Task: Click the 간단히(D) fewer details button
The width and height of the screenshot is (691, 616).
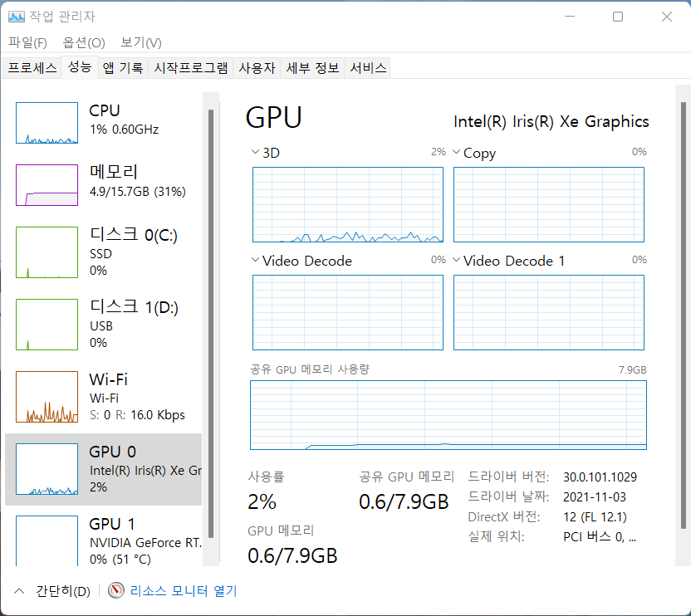Action: 62,591
